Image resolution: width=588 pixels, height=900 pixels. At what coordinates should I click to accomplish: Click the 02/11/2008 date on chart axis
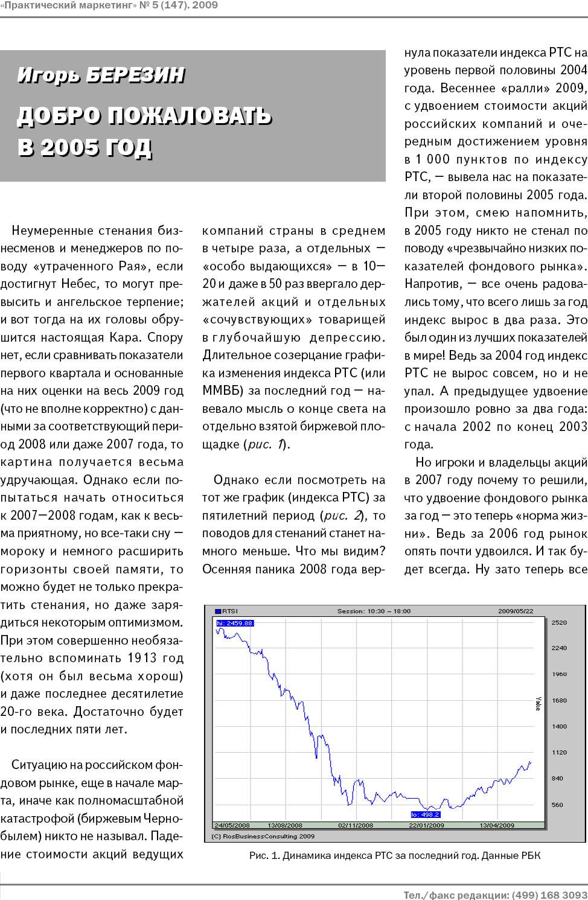click(x=356, y=825)
